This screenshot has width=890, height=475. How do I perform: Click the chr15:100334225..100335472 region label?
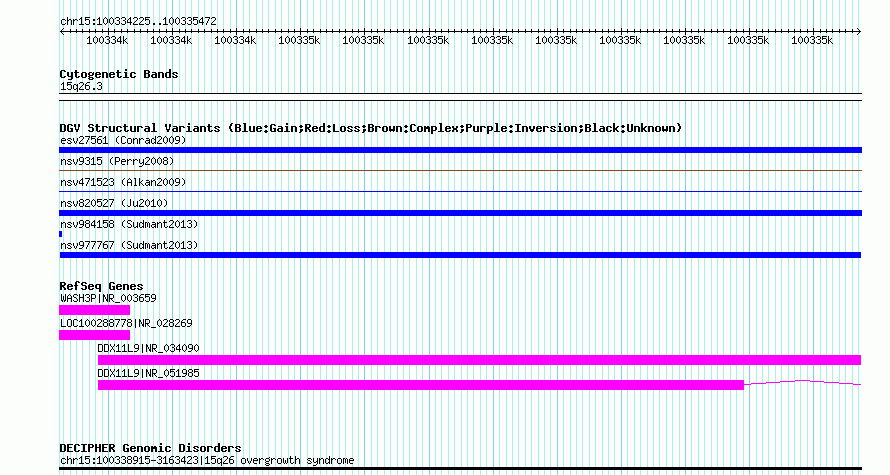(x=138, y=21)
